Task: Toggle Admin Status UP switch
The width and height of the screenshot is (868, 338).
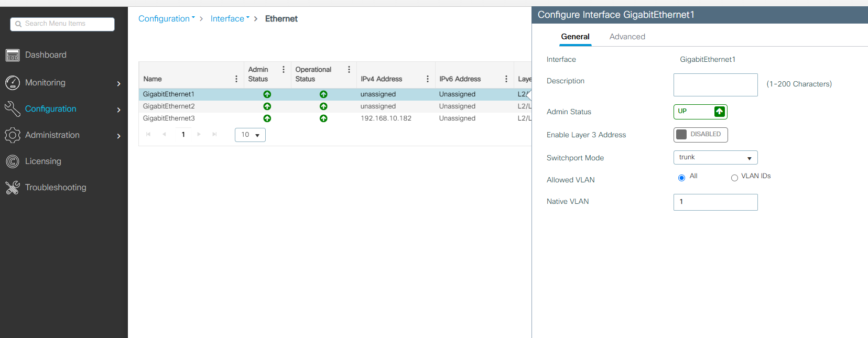Action: click(x=700, y=112)
